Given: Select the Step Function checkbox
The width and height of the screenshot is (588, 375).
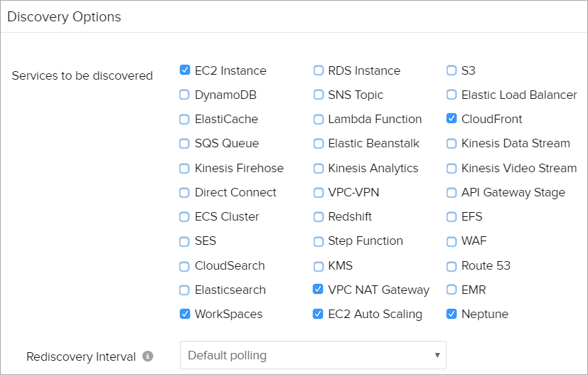Looking at the screenshot, I should 319,241.
